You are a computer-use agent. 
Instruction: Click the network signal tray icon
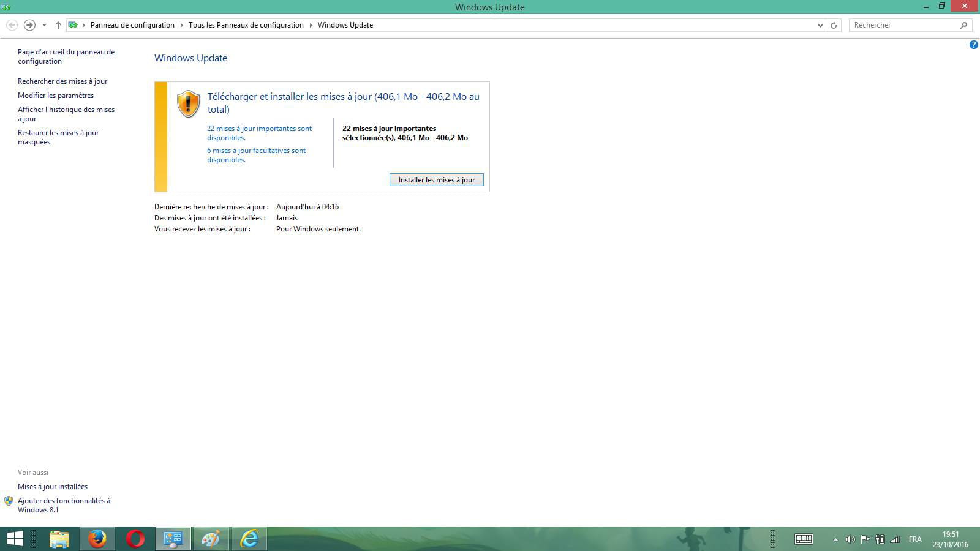pyautogui.click(x=895, y=539)
